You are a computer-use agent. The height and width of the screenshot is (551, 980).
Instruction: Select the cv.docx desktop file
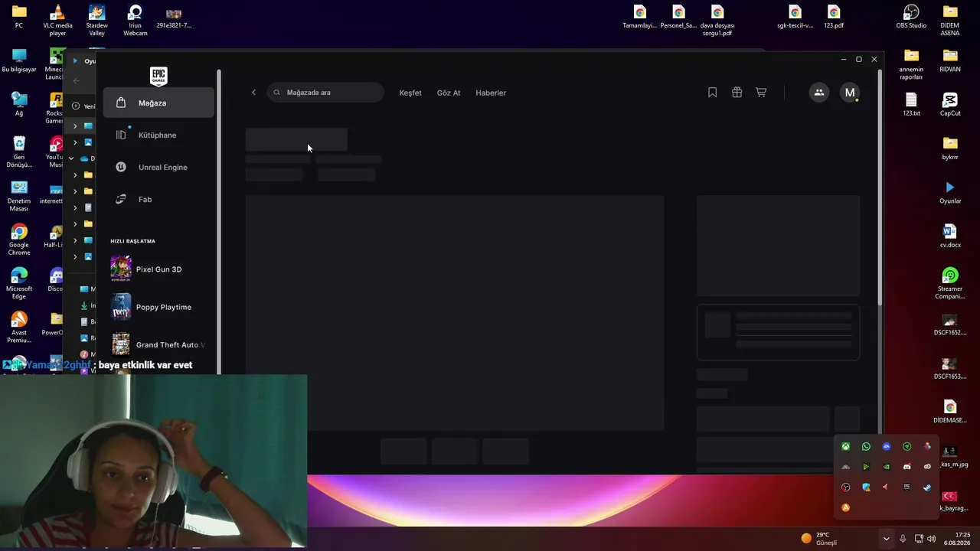click(x=950, y=236)
